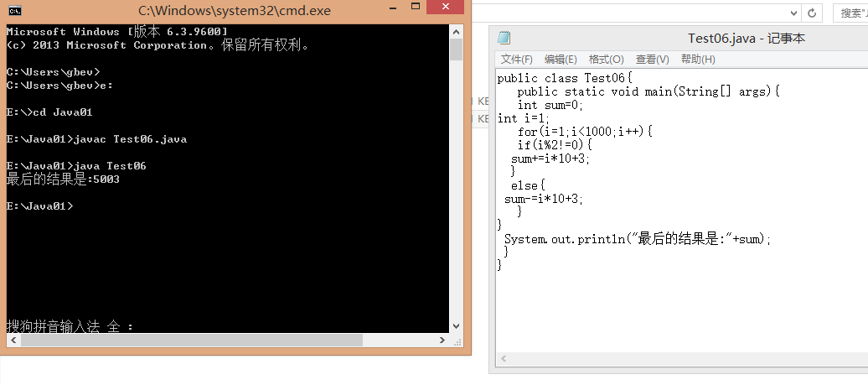
Task: Maximize the cmd.exe window
Action: pyautogui.click(x=416, y=7)
